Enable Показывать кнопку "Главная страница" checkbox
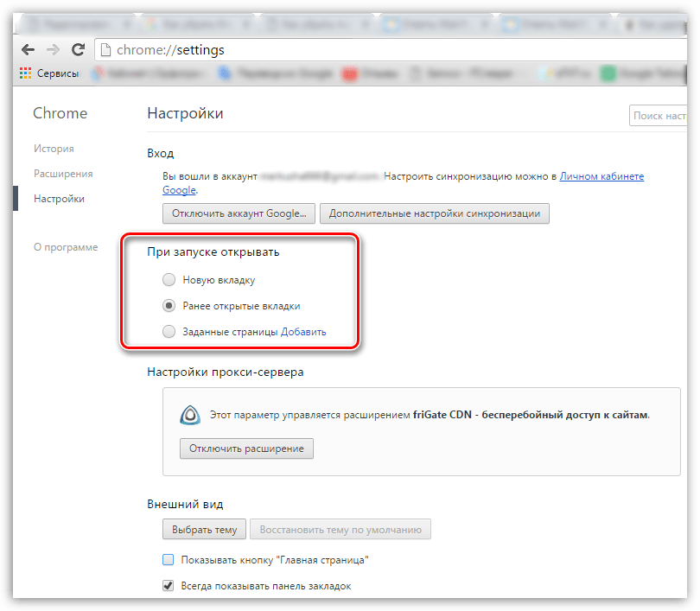The image size is (700, 611). 169,560
